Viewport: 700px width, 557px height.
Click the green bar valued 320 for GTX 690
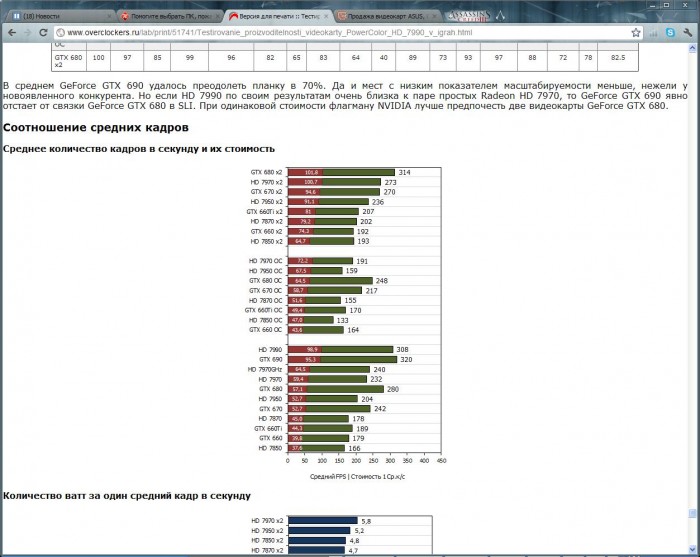[358, 359]
